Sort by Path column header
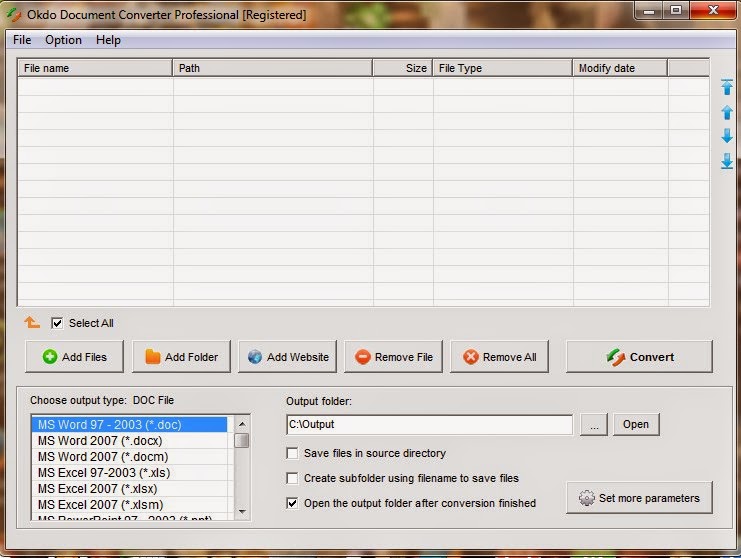Viewport: 741px width, 558px height. point(273,68)
